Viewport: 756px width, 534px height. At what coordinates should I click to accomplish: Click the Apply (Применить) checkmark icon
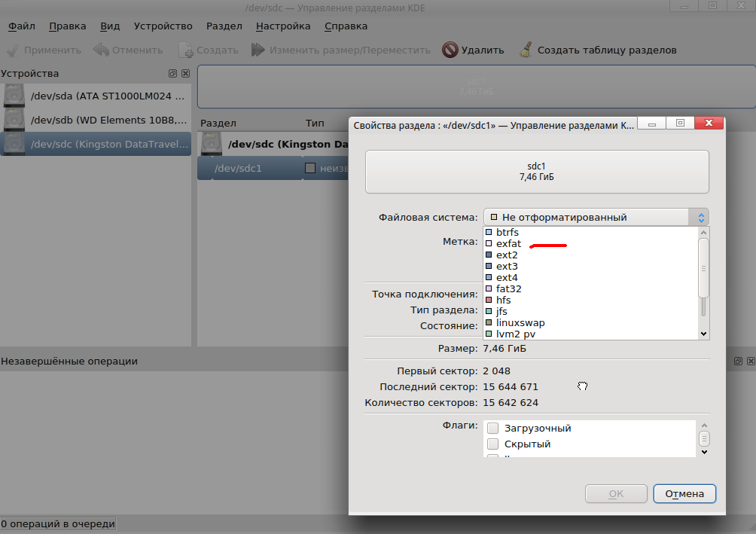(13, 50)
